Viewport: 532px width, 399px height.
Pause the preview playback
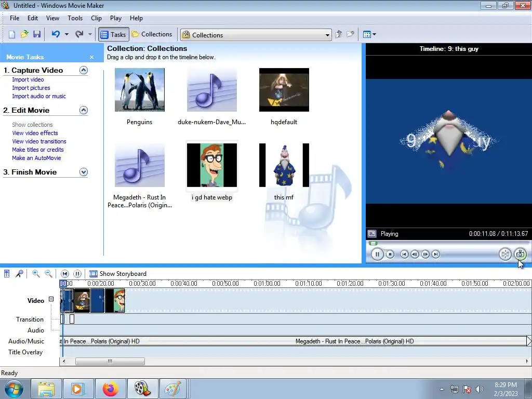point(377,254)
